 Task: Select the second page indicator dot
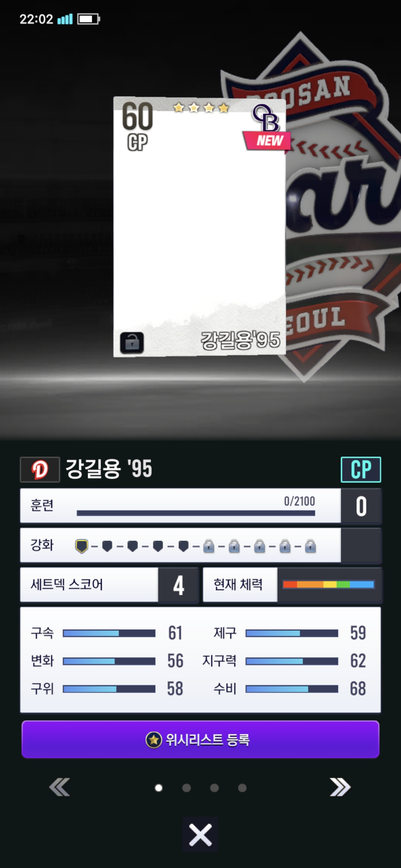tap(186, 788)
